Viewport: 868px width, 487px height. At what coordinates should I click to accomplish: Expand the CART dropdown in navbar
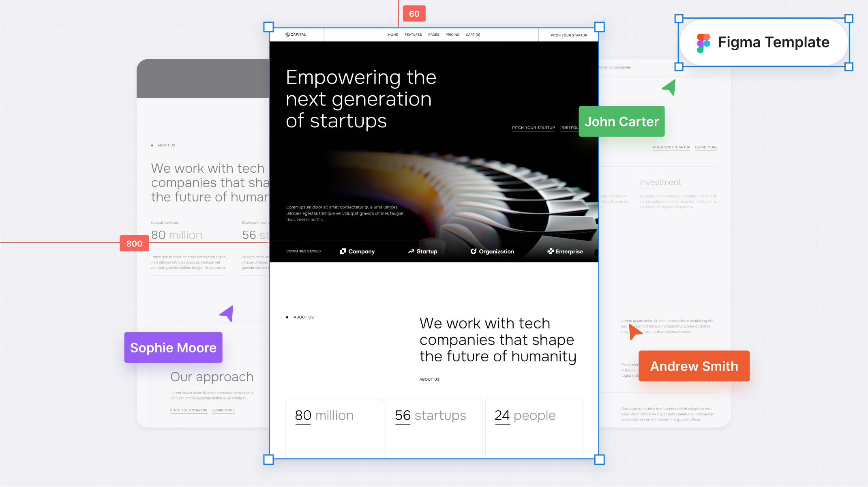click(474, 34)
